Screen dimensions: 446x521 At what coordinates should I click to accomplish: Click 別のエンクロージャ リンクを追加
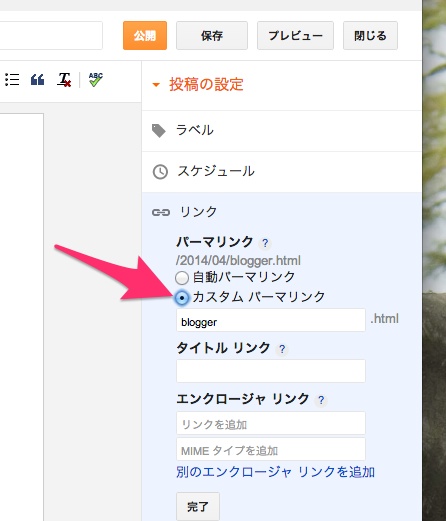[275, 472]
